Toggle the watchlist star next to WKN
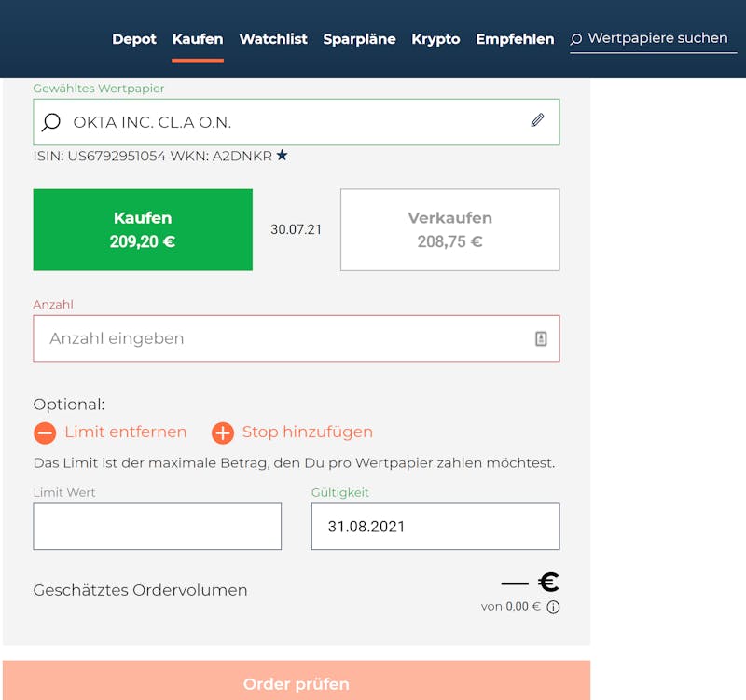 click(x=283, y=155)
